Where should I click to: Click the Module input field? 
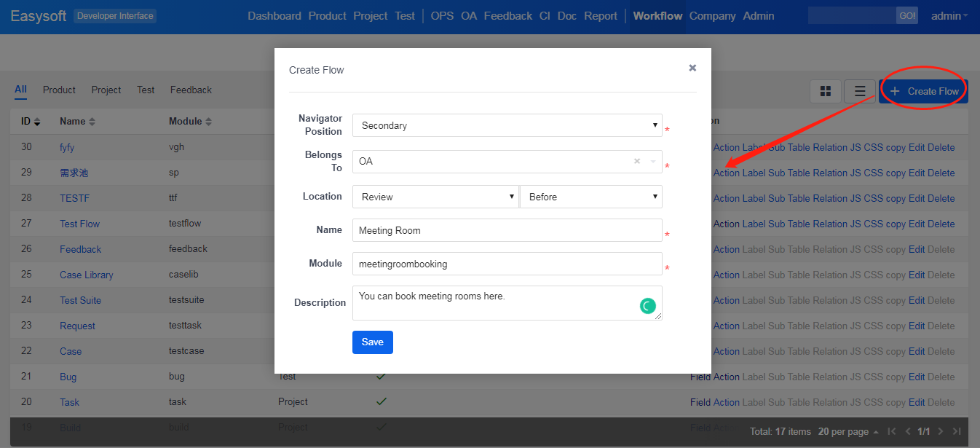point(507,264)
